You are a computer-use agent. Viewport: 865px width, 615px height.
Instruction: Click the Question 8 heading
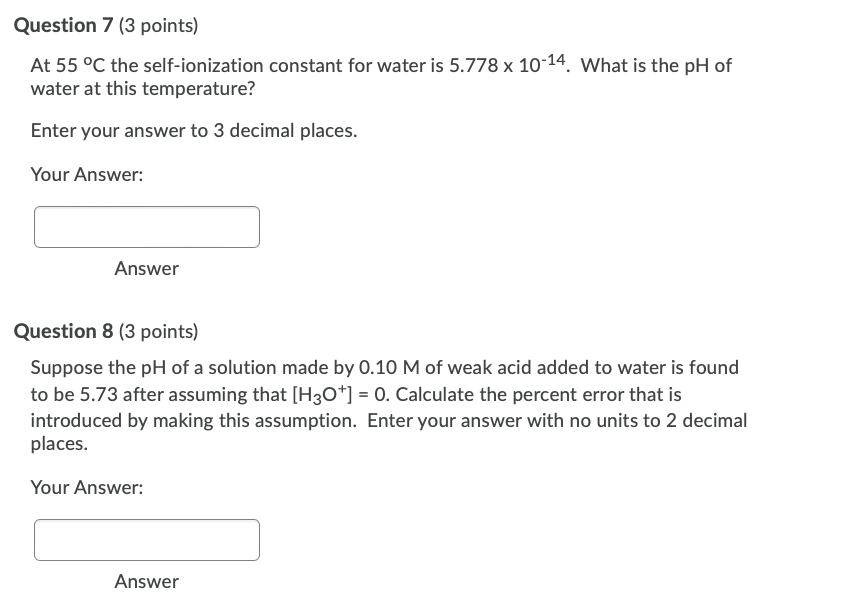click(63, 331)
